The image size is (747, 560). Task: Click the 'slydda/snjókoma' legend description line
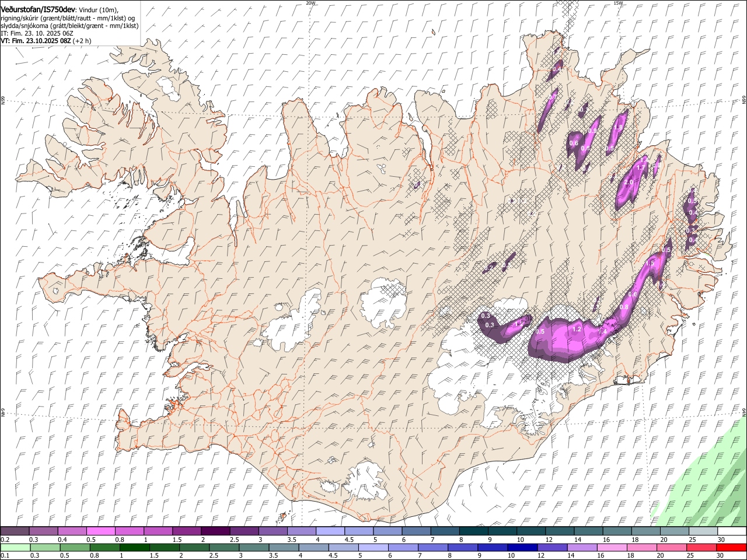69,26
